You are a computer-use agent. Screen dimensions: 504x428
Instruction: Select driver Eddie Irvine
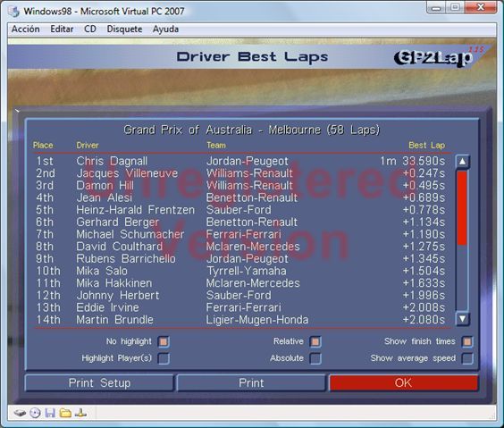tap(107, 307)
